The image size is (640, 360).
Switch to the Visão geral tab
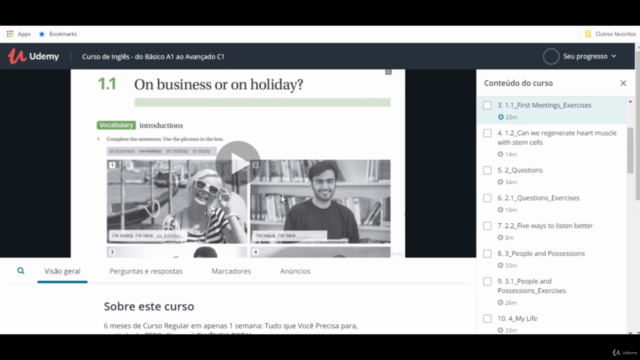[x=62, y=271]
